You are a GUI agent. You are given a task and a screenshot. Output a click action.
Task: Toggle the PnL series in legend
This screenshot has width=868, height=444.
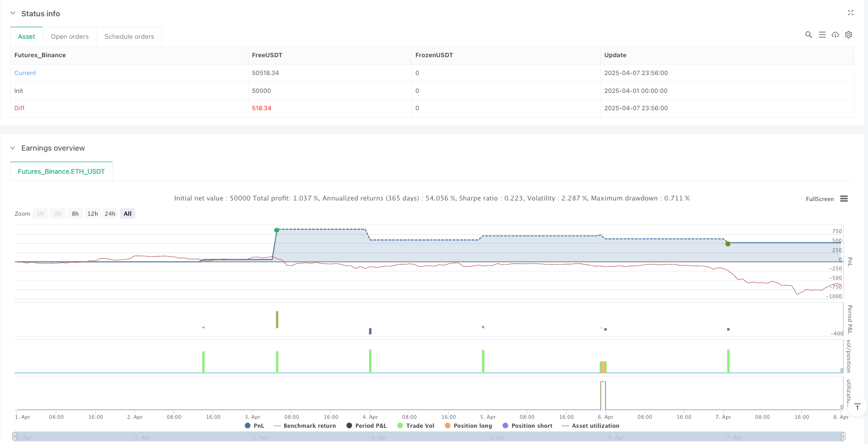[x=255, y=426]
